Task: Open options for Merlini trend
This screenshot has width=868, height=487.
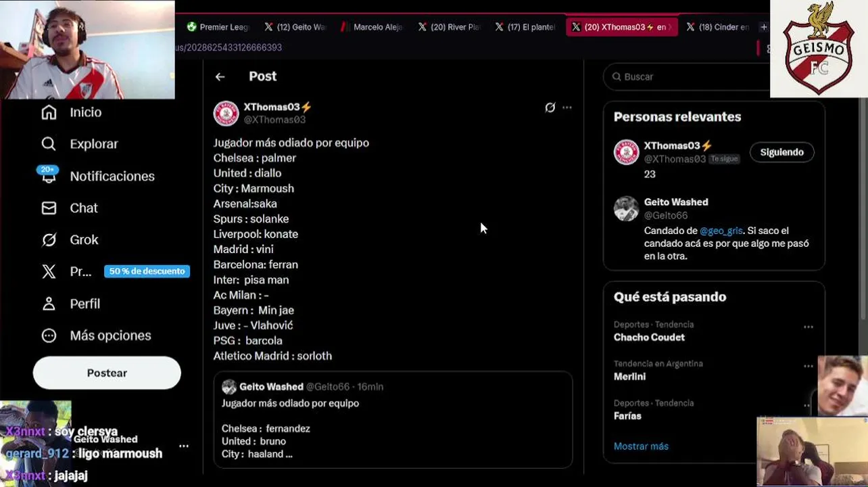Action: point(808,366)
